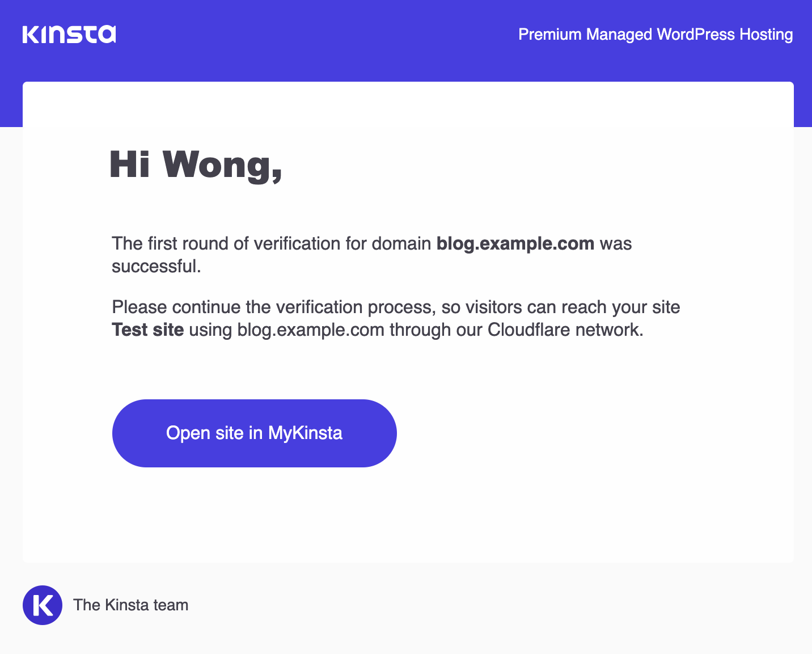Click the word MyKinsta on the button
The width and height of the screenshot is (812, 654).
coord(305,433)
